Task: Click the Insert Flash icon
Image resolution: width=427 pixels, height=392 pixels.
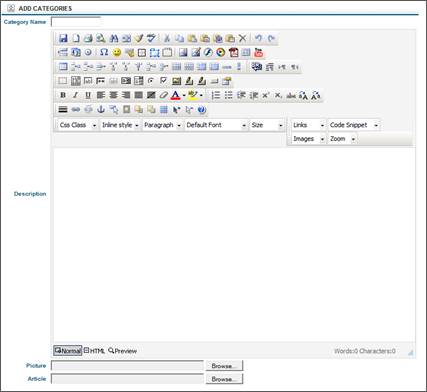Action: tap(208, 52)
